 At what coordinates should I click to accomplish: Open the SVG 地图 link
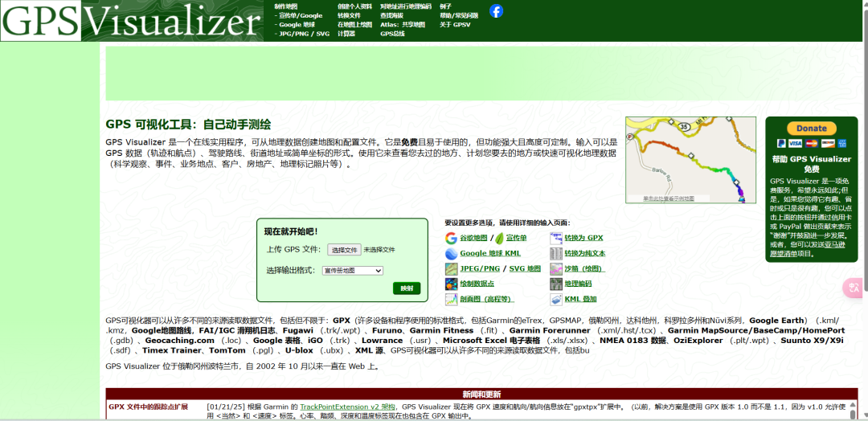pos(525,269)
